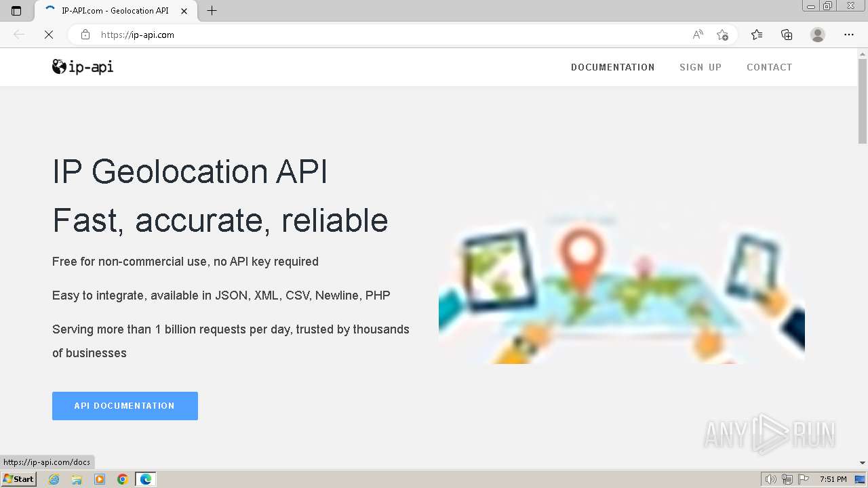Open the DOCUMENTATION nav link
Screen dimensions: 868x488
pyautogui.click(x=613, y=67)
